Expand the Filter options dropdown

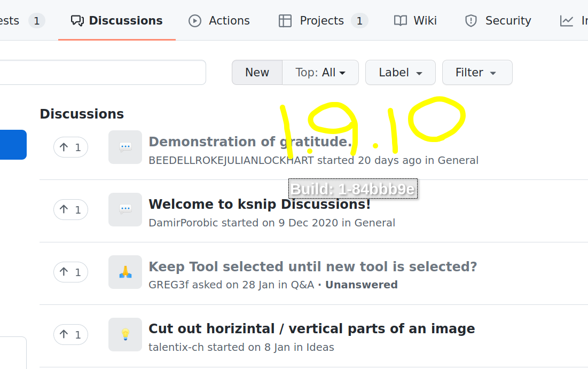[x=477, y=72]
